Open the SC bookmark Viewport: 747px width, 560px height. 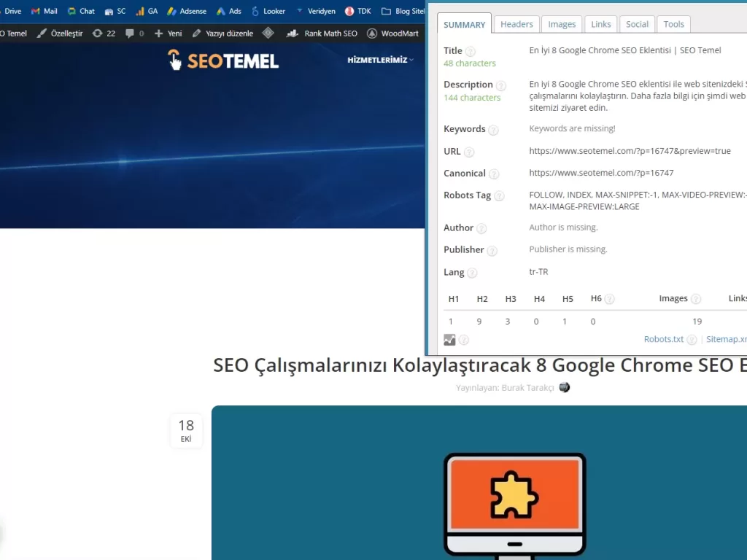(115, 11)
